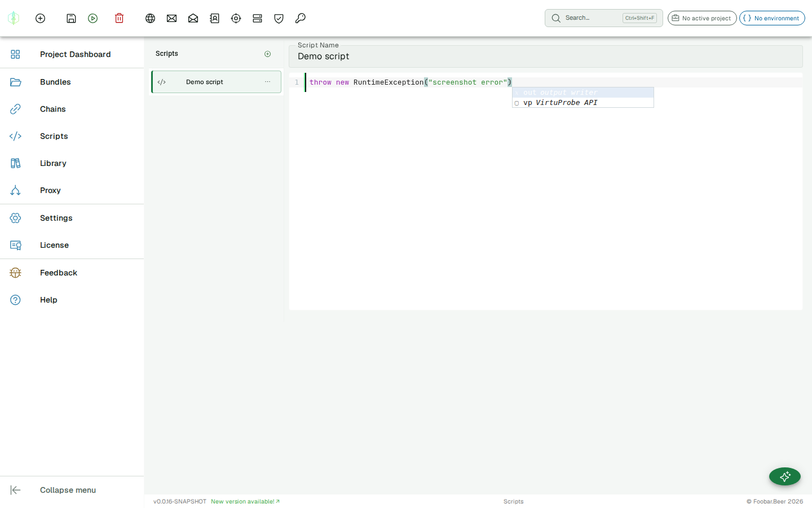This screenshot has width=812, height=508.
Task: Click the Help question mark icon
Action: (15, 300)
